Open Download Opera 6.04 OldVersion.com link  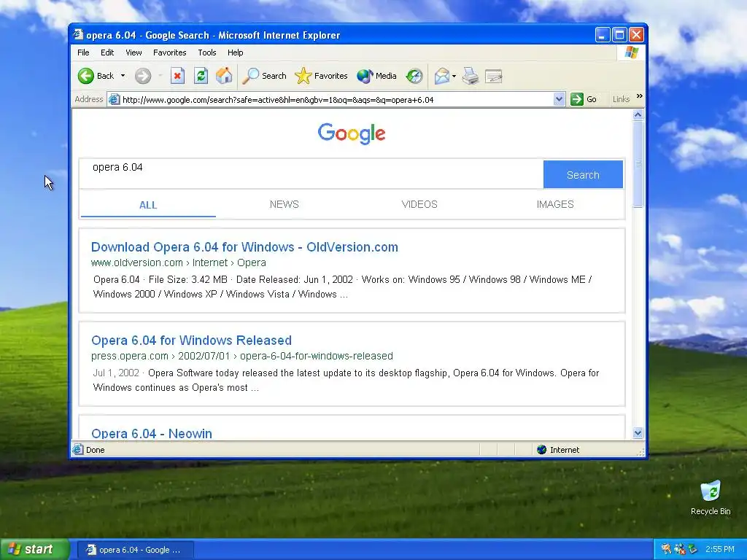coord(244,247)
